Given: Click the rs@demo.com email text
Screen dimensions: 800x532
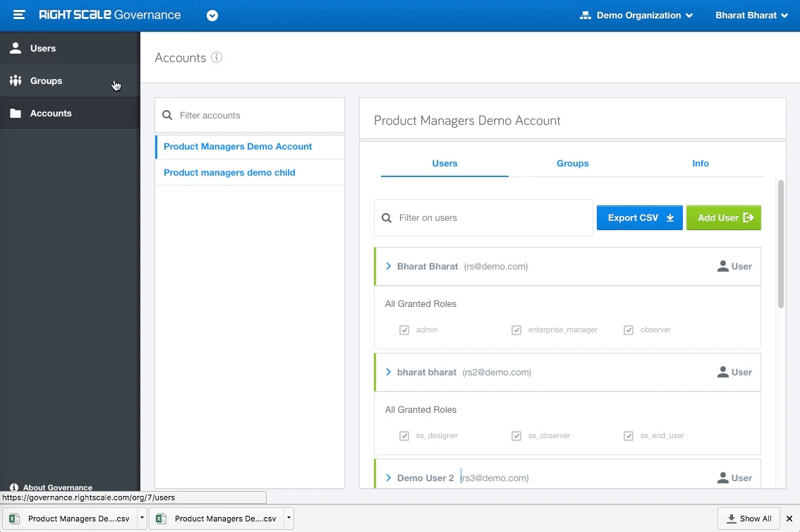Looking at the screenshot, I should point(496,266).
